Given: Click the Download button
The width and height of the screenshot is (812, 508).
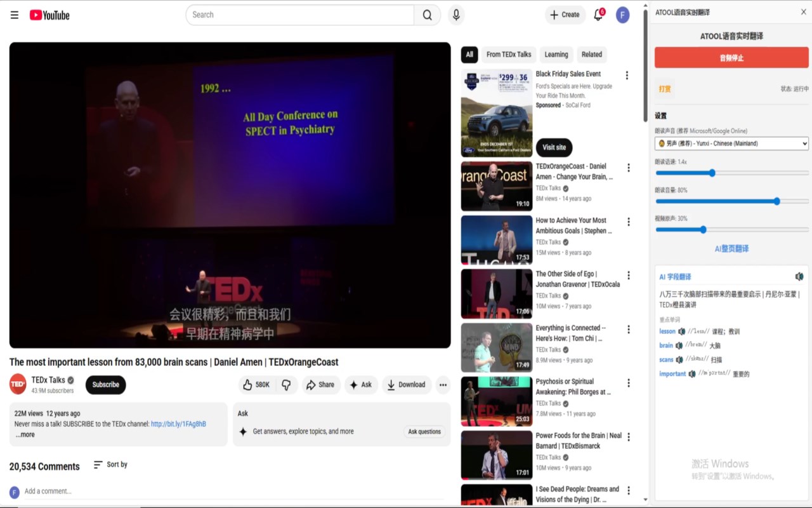Looking at the screenshot, I should (x=407, y=385).
